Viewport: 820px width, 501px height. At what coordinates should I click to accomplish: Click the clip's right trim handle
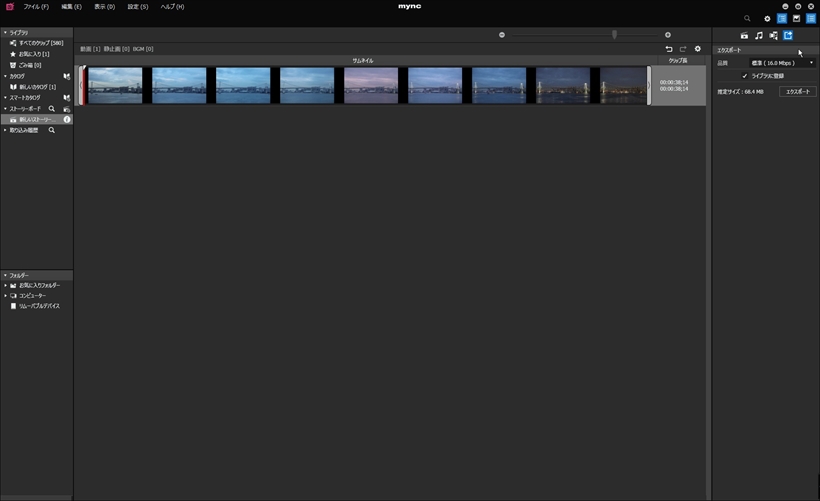pos(649,85)
